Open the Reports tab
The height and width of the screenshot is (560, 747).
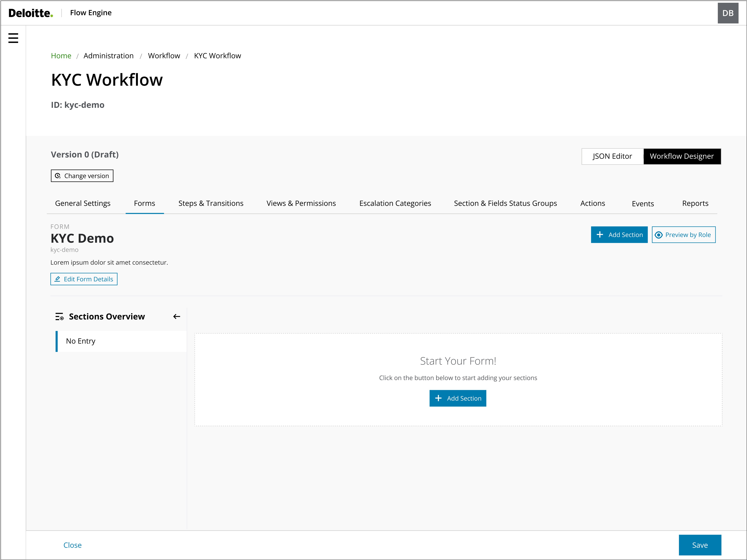click(695, 203)
